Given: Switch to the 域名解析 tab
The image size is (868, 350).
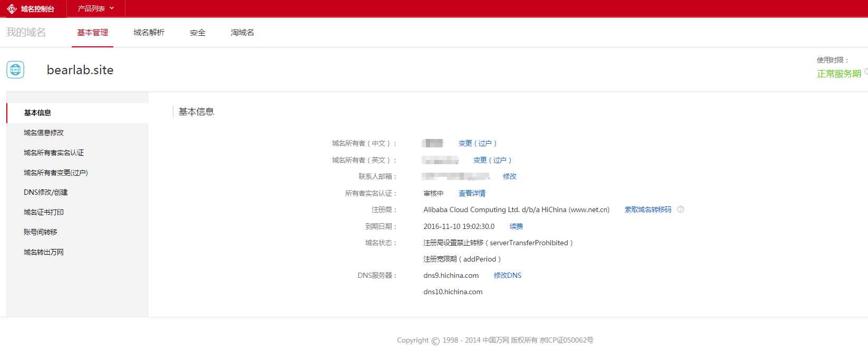Looking at the screenshot, I should (x=149, y=33).
